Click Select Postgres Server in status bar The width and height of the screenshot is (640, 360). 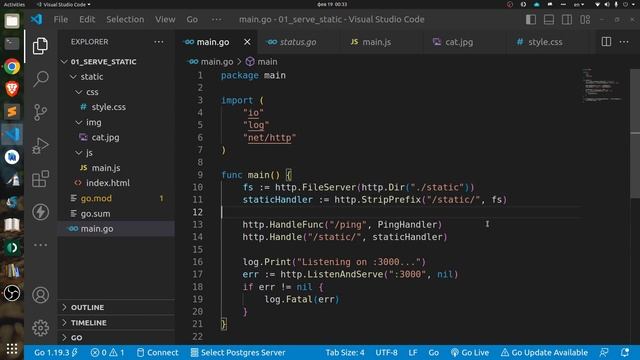pyautogui.click(x=238, y=352)
